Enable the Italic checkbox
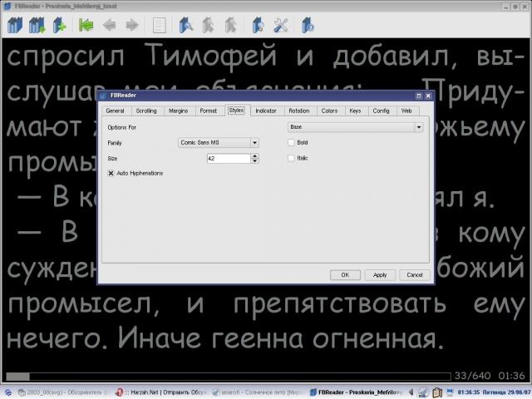This screenshot has height=399, width=532. coord(291,158)
